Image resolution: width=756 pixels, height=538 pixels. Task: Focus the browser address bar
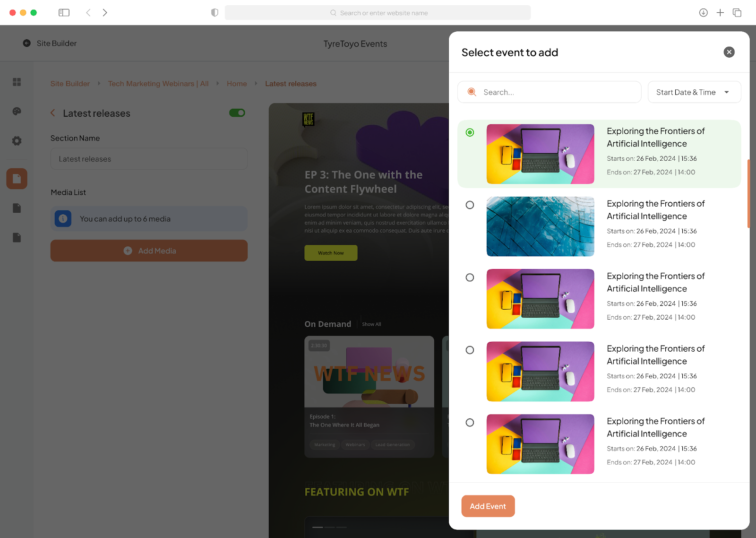pyautogui.click(x=378, y=13)
